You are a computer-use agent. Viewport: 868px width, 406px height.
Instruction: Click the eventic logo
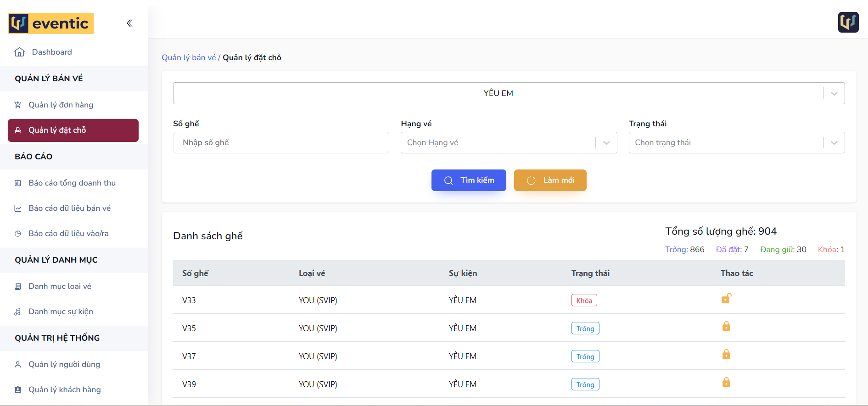pyautogui.click(x=51, y=23)
